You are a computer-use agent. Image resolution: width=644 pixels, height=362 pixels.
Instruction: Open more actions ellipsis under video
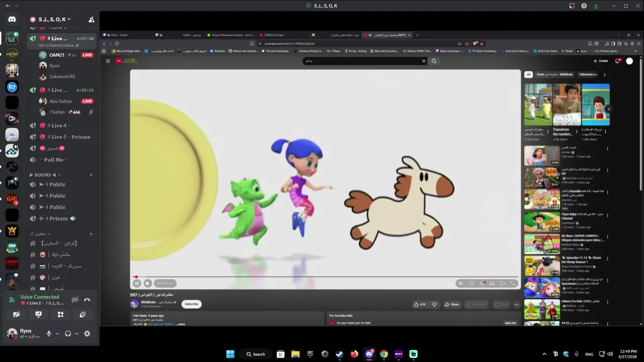click(x=516, y=304)
